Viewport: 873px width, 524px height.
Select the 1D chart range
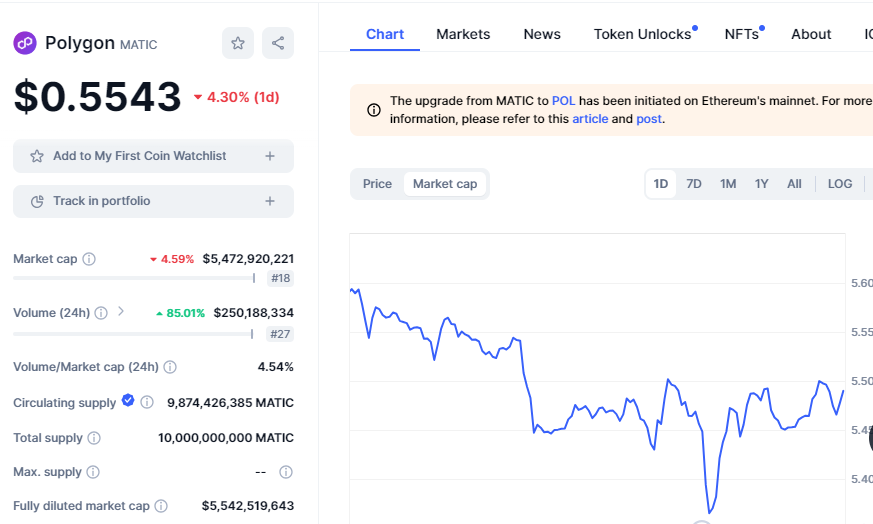661,184
